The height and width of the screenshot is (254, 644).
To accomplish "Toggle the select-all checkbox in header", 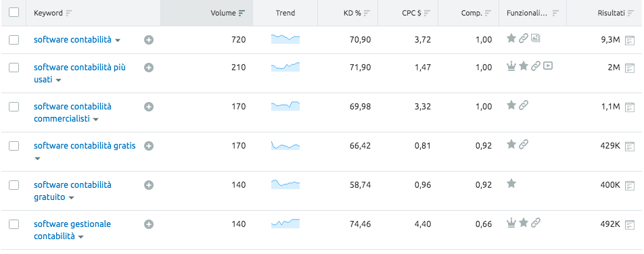I will pos(14,12).
